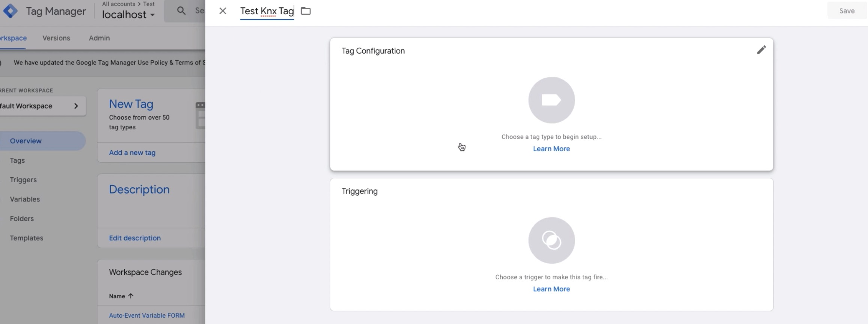Viewport: 868px width, 324px height.
Task: Click the Save button
Action: pyautogui.click(x=847, y=11)
